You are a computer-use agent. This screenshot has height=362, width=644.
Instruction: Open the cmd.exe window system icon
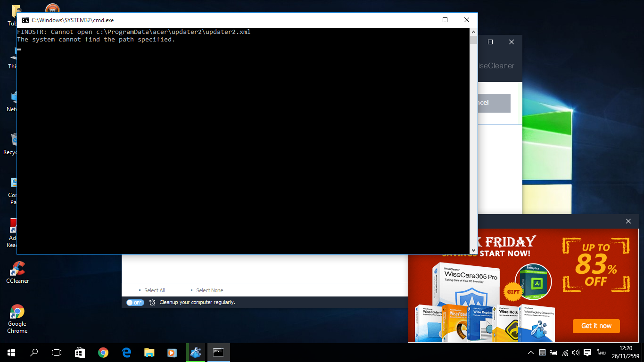(x=25, y=20)
